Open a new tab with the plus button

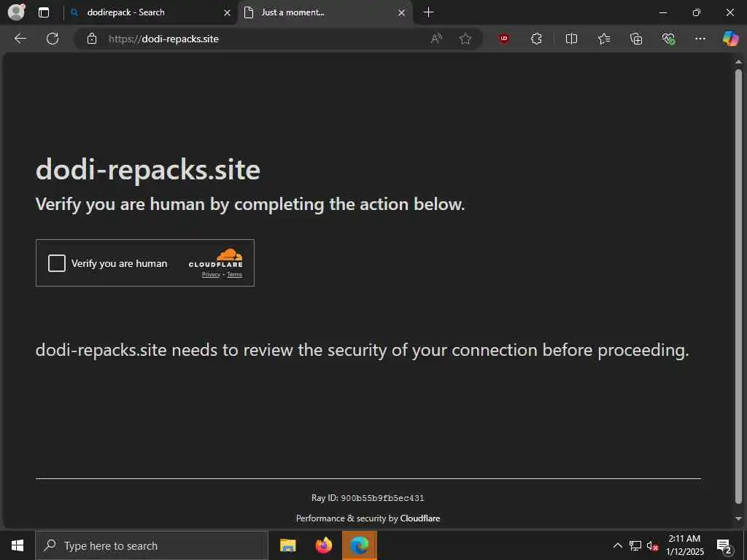point(428,12)
